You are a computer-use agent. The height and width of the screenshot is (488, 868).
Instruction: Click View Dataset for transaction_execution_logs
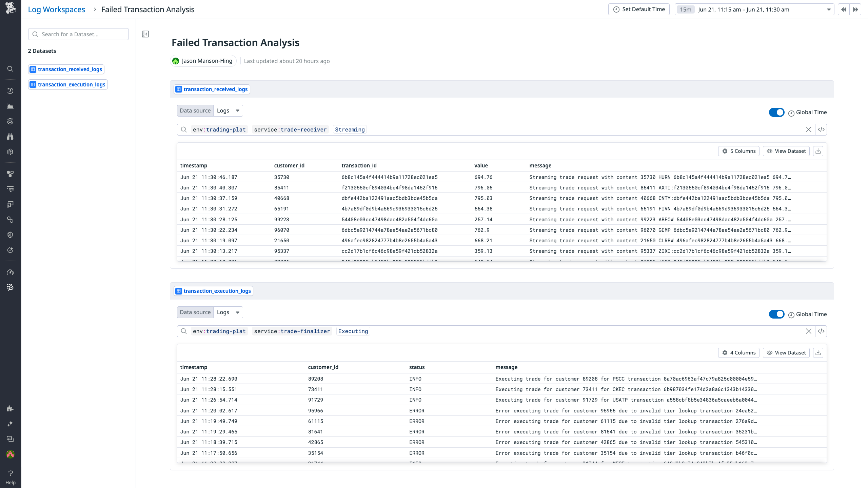point(786,352)
